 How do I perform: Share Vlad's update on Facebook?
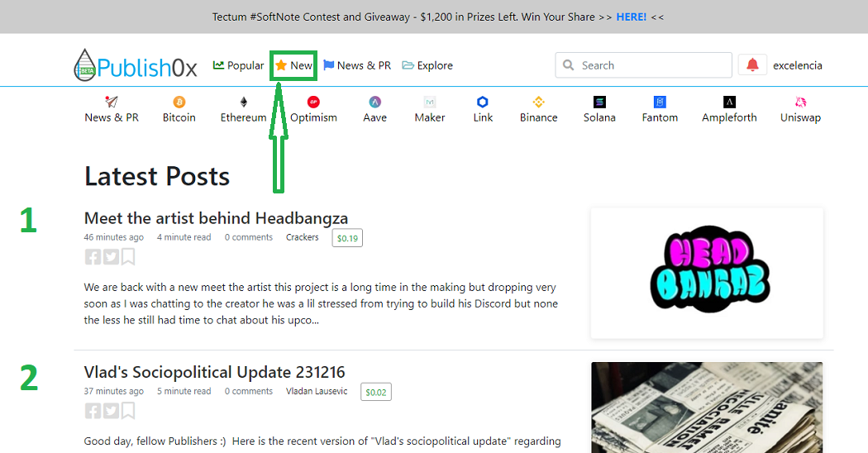(x=93, y=411)
